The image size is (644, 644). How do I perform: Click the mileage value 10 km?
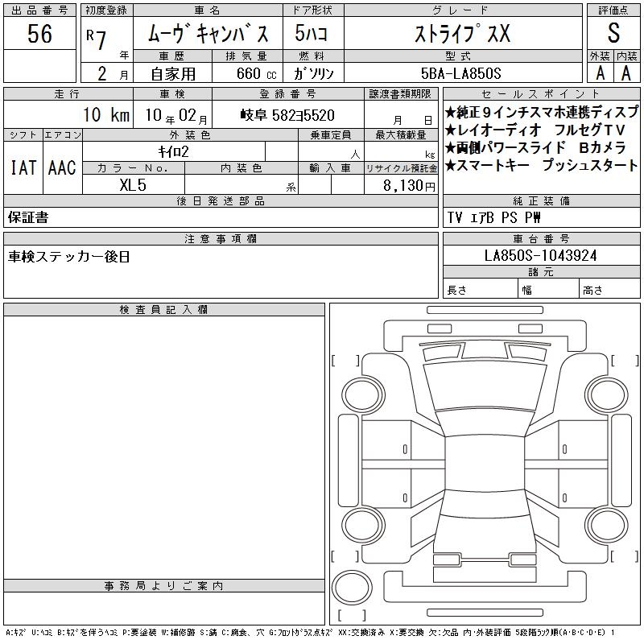click(x=106, y=114)
